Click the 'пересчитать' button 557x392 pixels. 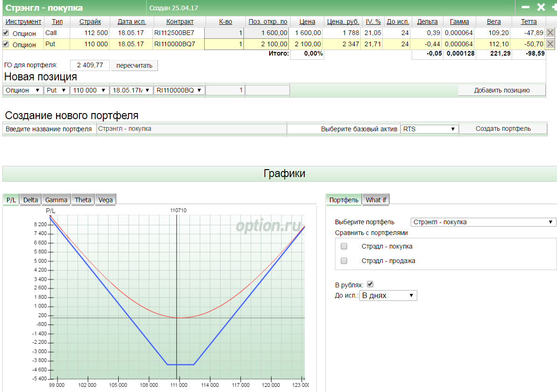tap(135, 65)
